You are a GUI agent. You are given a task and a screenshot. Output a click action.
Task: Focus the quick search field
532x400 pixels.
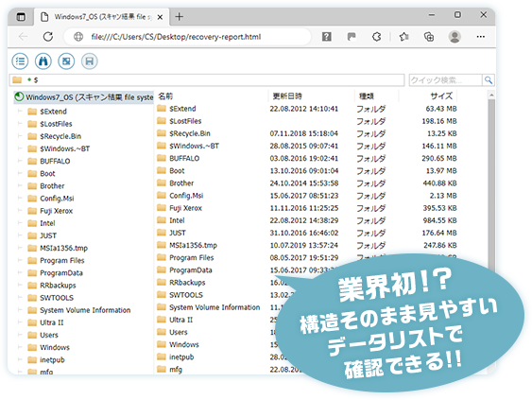pos(445,80)
